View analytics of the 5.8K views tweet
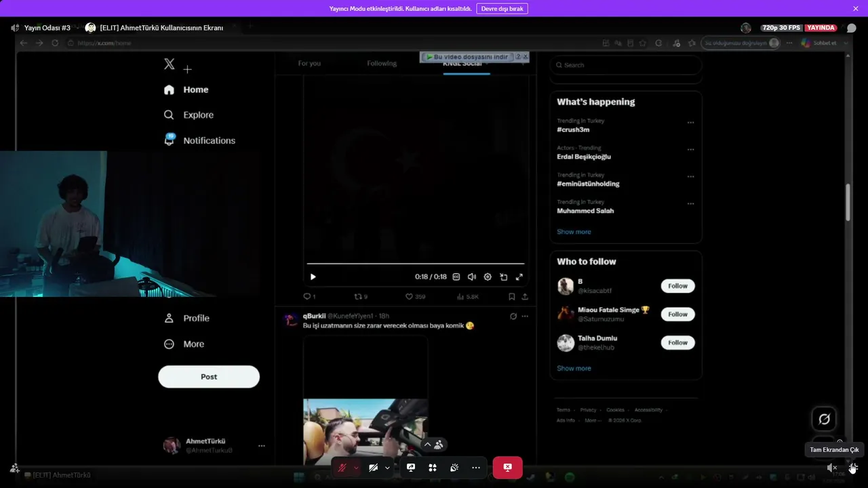 (x=468, y=297)
